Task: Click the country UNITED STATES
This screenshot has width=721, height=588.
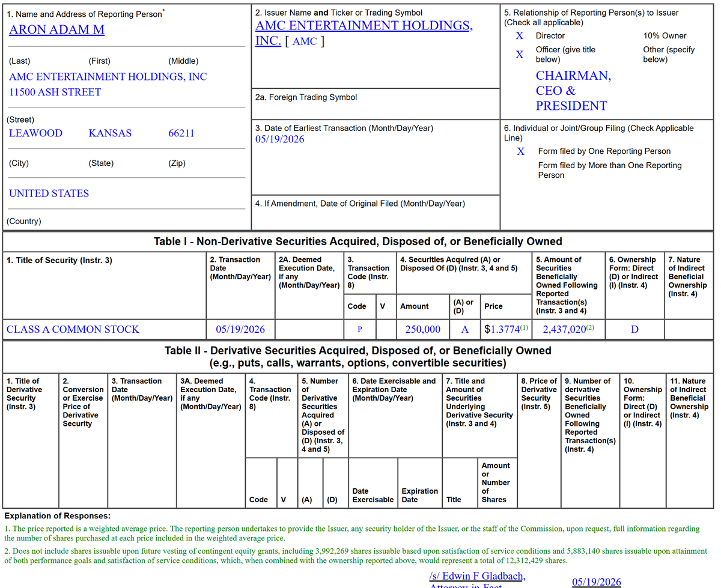Action: [x=49, y=193]
